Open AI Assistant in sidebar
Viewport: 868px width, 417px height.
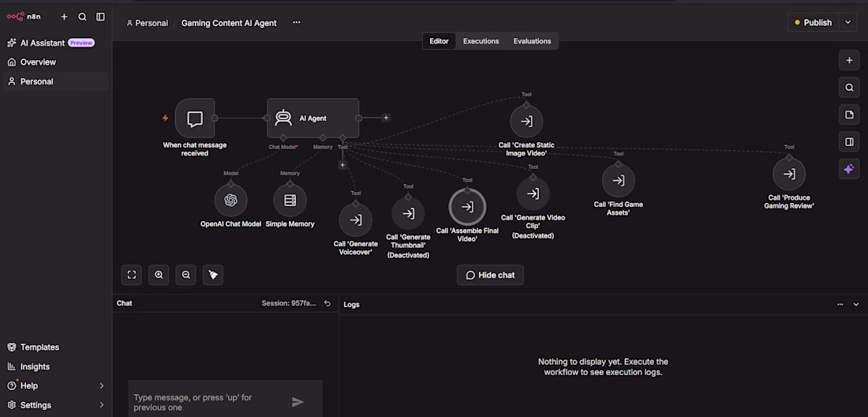pos(43,43)
